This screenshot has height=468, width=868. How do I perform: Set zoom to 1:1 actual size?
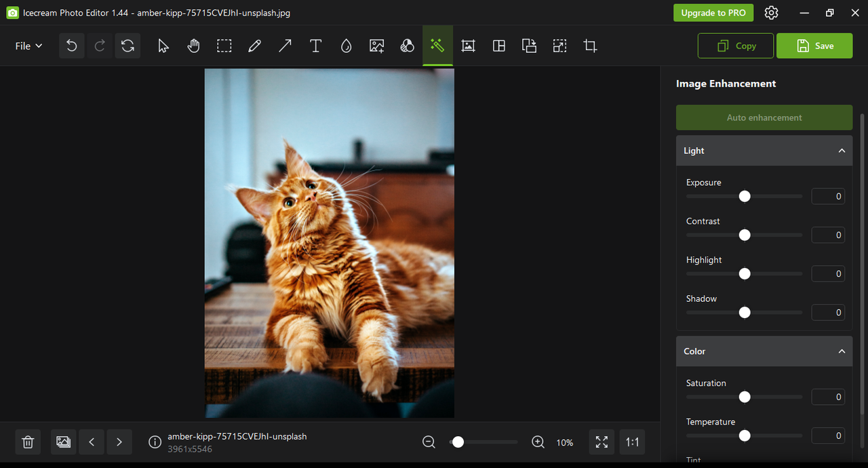[x=632, y=442]
